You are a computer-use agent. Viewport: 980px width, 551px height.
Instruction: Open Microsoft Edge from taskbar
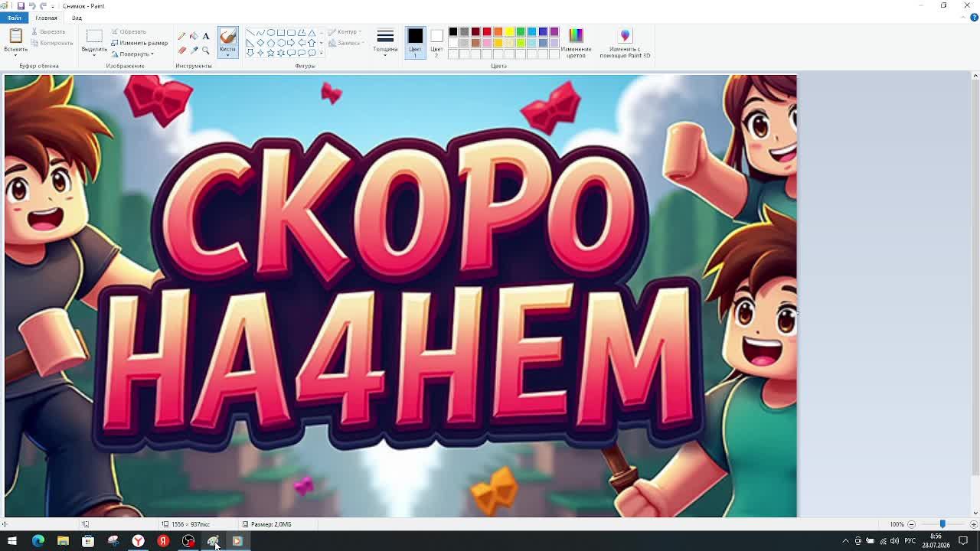38,541
